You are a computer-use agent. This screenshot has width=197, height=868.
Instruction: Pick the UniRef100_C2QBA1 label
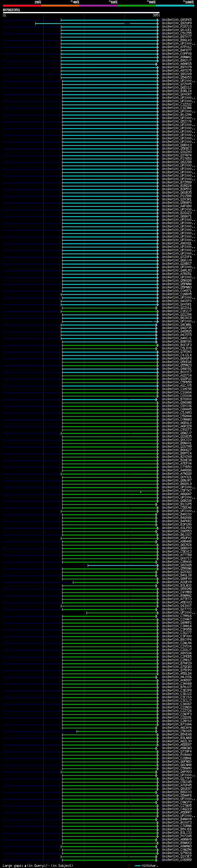[x=177, y=758]
